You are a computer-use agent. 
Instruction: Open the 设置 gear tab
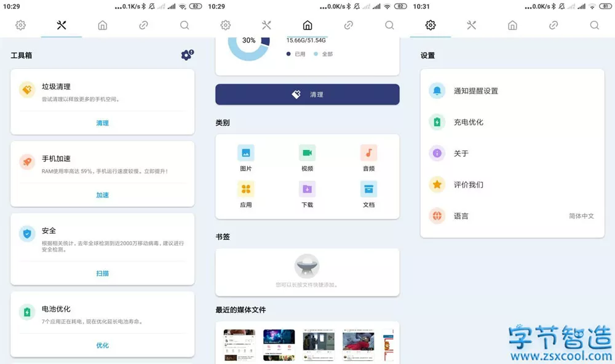[x=430, y=25]
